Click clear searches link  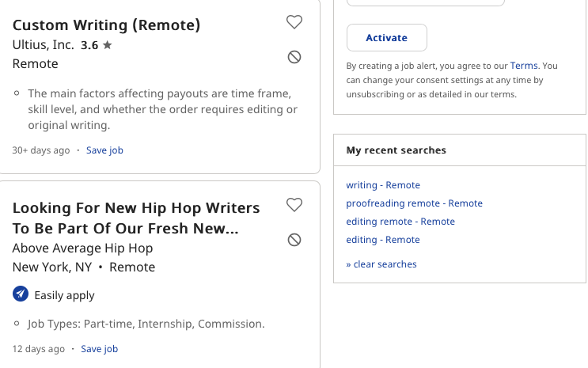(381, 264)
